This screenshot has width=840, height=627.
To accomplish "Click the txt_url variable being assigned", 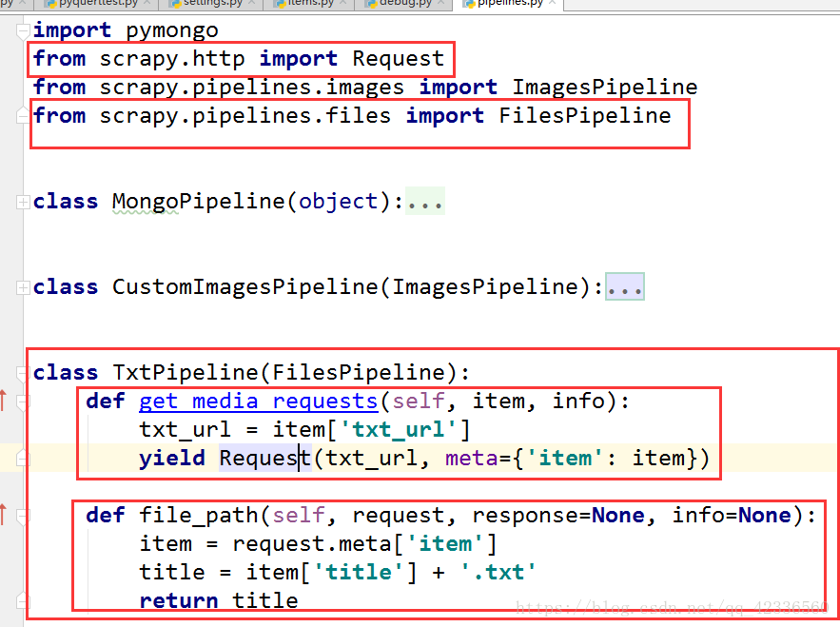I will pyautogui.click(x=186, y=430).
